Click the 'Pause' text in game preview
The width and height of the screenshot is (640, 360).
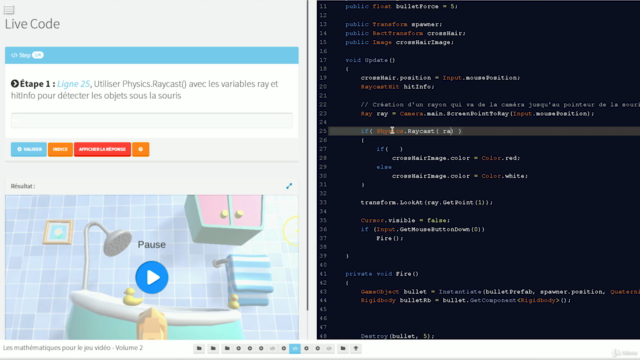151,244
